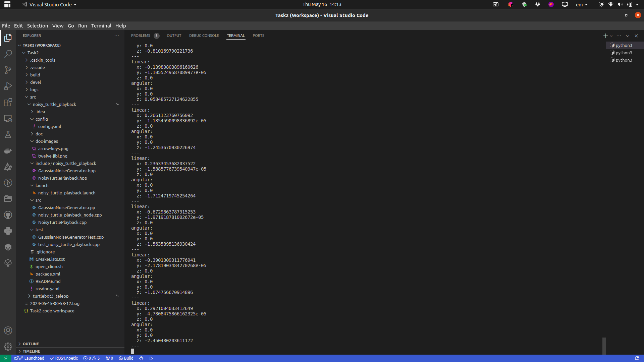Collapse the doc-images folder

[46, 141]
